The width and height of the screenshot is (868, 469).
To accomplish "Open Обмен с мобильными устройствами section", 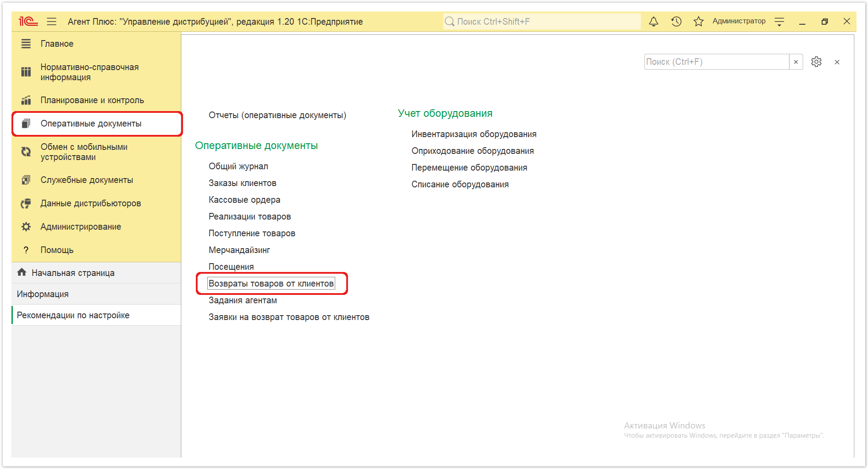I will 96,152.
